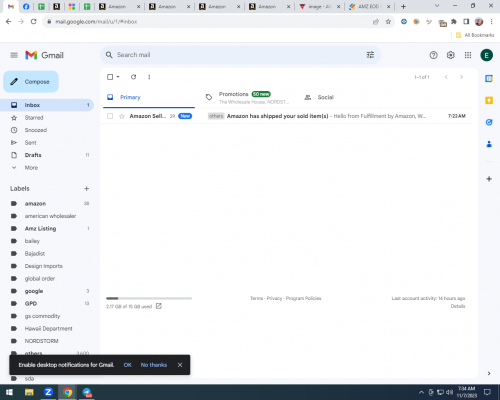The height and width of the screenshot is (400, 500).
Task: Tick the Amazon Seller email checkbox
Action: tap(110, 116)
